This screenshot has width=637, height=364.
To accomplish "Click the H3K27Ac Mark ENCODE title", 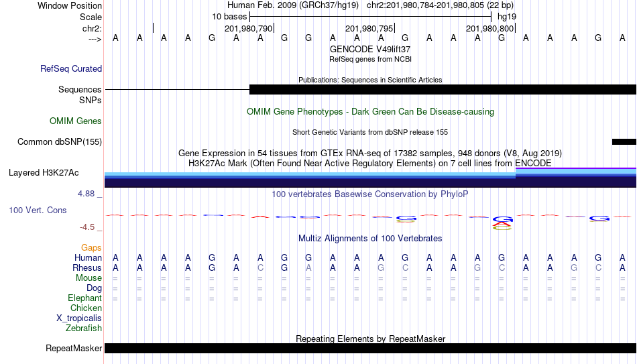I will pos(370,164).
